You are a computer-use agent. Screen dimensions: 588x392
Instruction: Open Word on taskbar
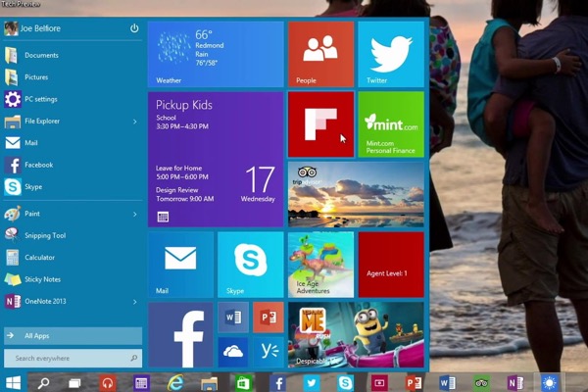click(x=447, y=383)
